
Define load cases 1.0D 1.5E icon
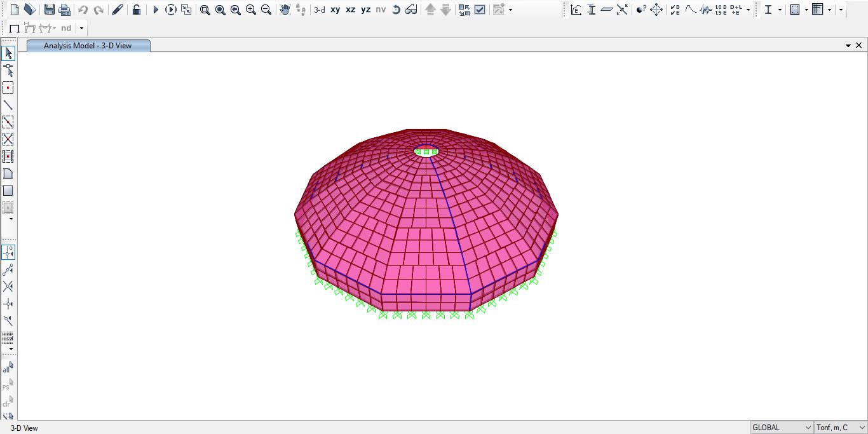click(721, 10)
